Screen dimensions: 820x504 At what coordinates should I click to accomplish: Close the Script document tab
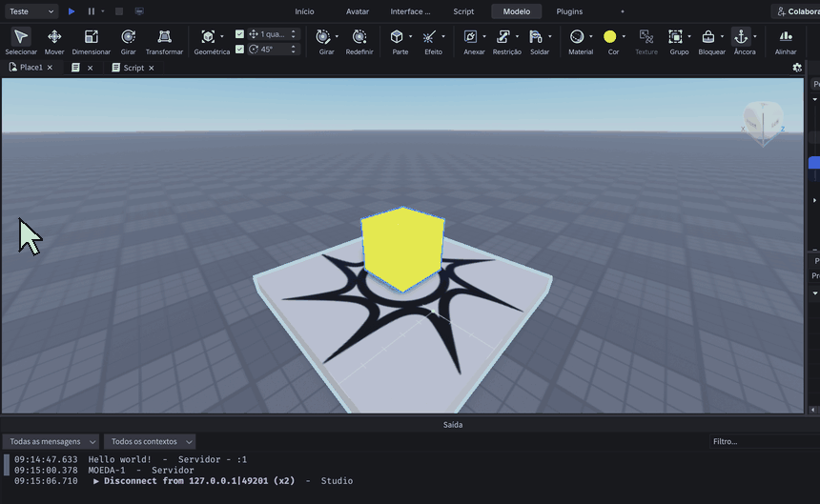click(152, 68)
